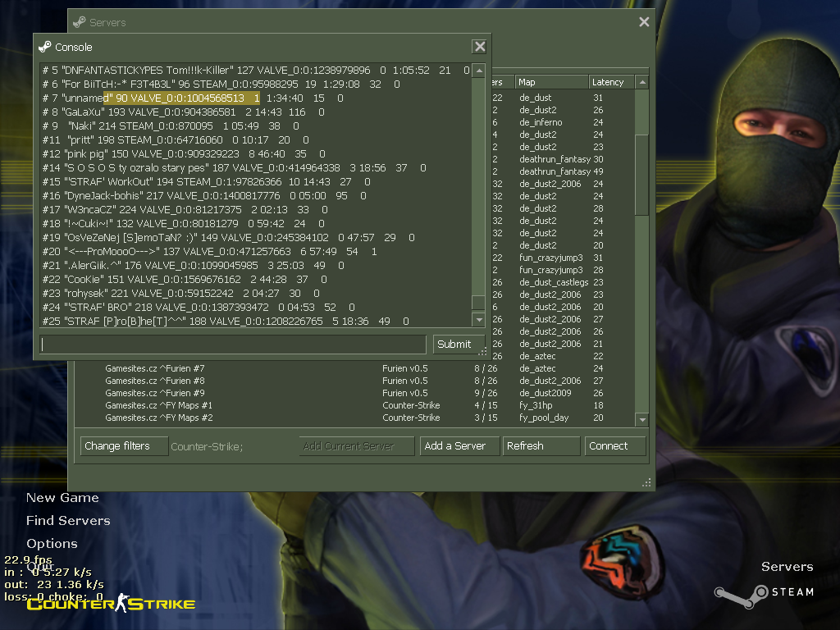840x630 pixels.
Task: Start a New Game from main menu
Action: pyautogui.click(x=62, y=498)
